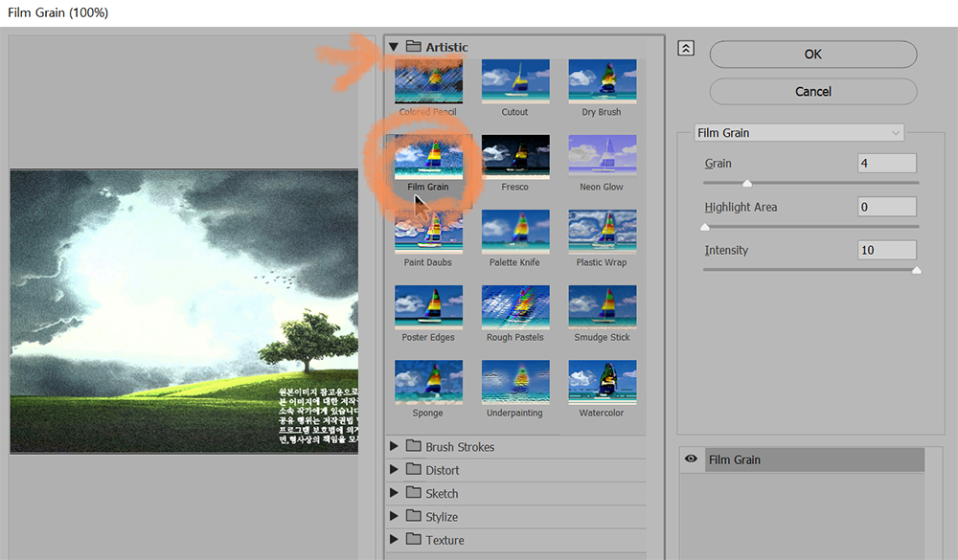958x560 pixels.
Task: Open the Film Grain filter dropdown
Action: click(799, 132)
